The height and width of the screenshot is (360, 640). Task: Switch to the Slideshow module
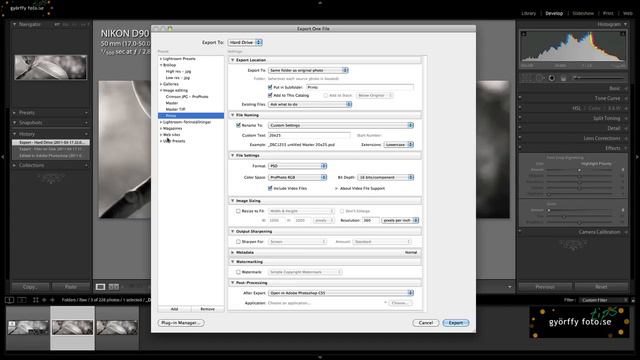coord(582,13)
